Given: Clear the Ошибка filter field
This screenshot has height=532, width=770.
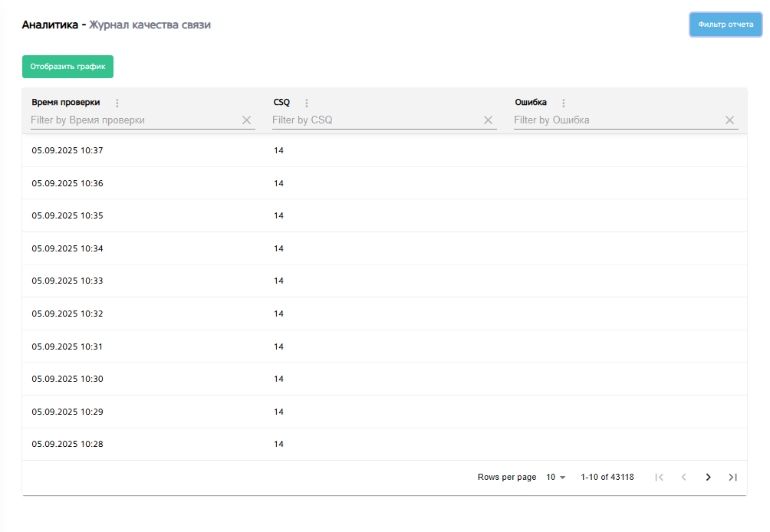Looking at the screenshot, I should [729, 120].
